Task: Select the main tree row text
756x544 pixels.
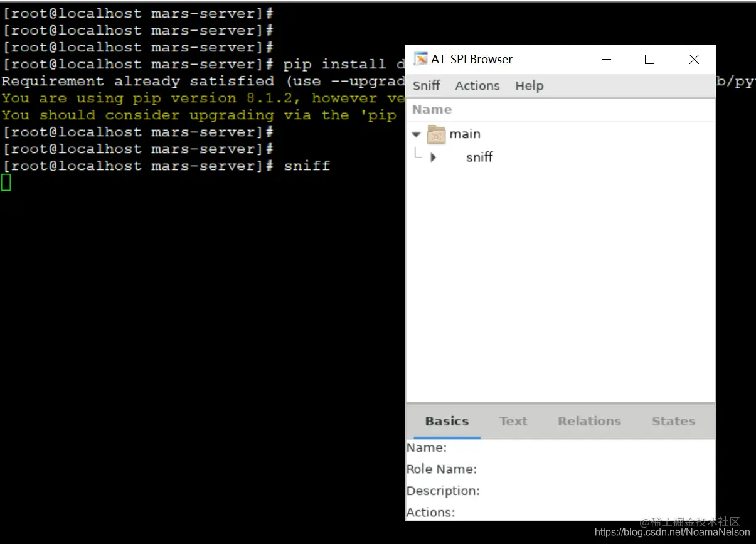Action: click(x=465, y=134)
